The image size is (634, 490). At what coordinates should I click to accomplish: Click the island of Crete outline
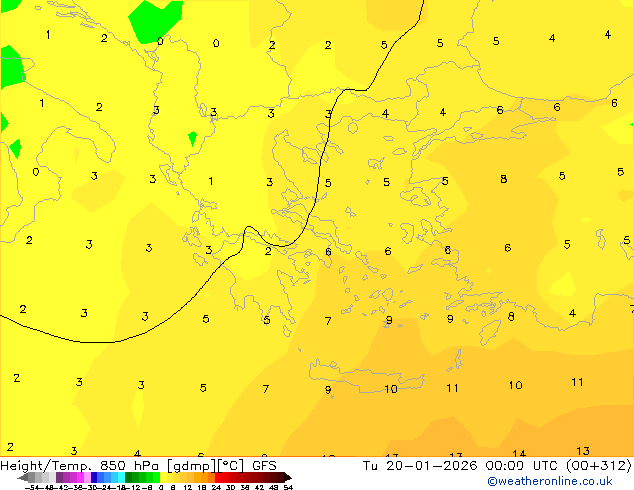(367, 375)
